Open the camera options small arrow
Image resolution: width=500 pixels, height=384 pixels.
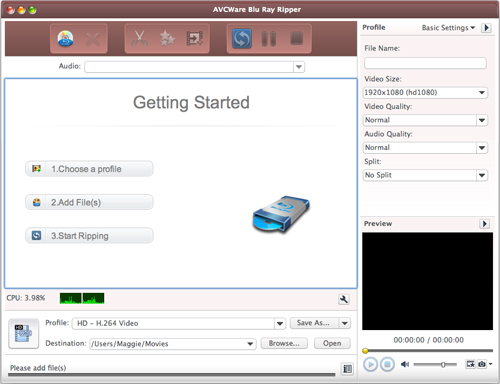coord(490,364)
